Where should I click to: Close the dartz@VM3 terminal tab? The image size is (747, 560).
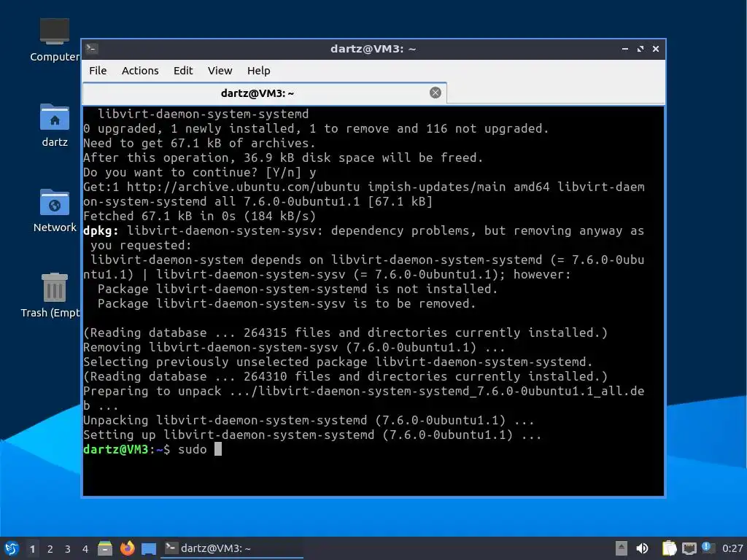pyautogui.click(x=435, y=93)
